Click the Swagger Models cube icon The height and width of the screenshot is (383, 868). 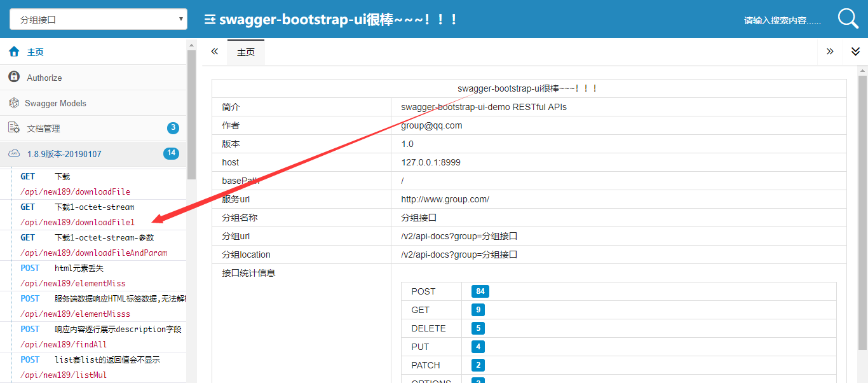13,102
